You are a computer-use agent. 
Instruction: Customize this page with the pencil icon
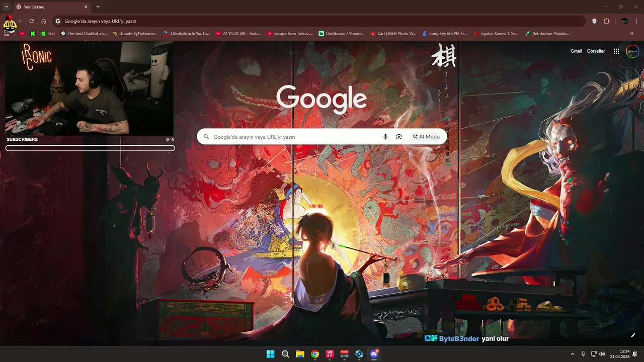633,335
